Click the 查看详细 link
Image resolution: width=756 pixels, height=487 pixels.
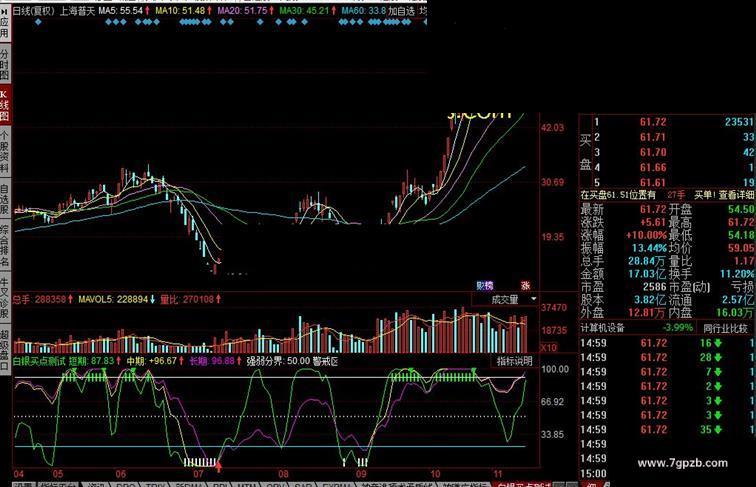click(736, 195)
